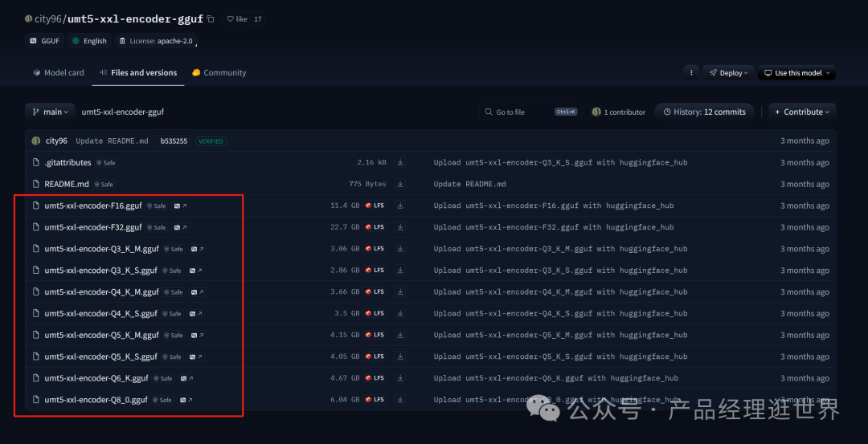The width and height of the screenshot is (868, 444).
Task: Open the English language tag
Action: tap(89, 41)
